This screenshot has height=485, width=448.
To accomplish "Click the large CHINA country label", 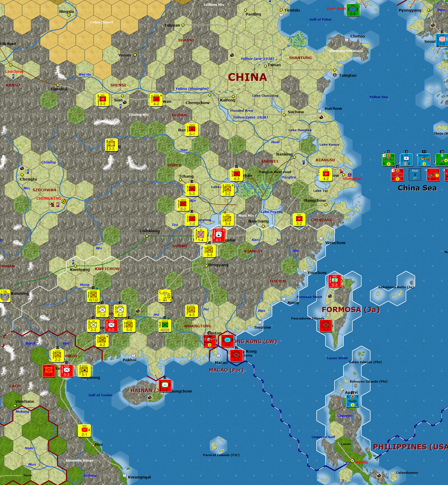I will [248, 77].
